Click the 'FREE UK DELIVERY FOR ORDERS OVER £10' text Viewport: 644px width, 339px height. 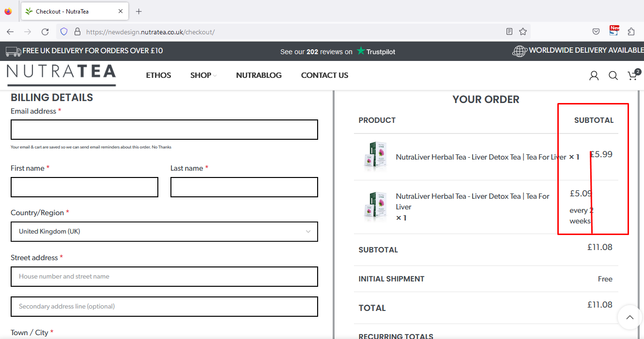click(92, 51)
